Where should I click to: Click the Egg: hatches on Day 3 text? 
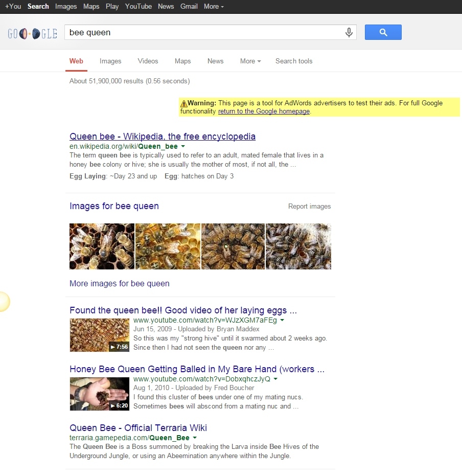(x=199, y=176)
